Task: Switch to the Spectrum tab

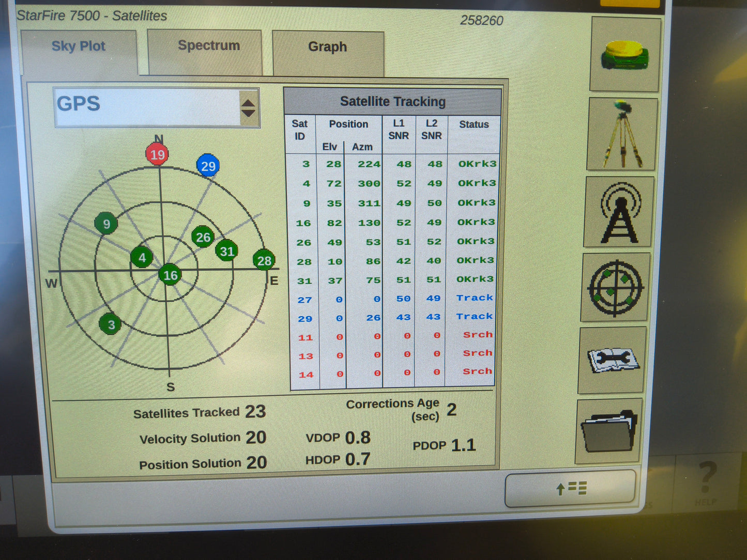Action: 209,45
